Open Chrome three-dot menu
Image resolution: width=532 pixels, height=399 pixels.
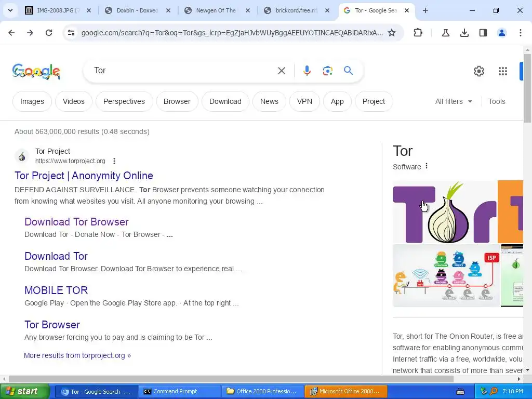tap(520, 33)
